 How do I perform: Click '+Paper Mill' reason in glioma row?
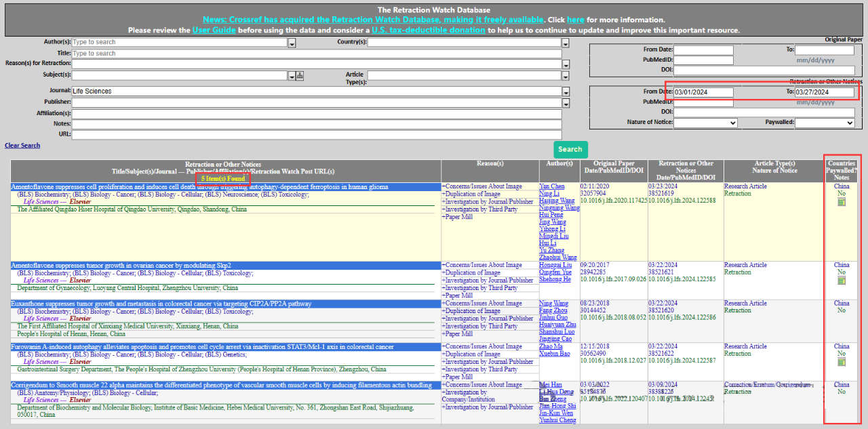457,217
